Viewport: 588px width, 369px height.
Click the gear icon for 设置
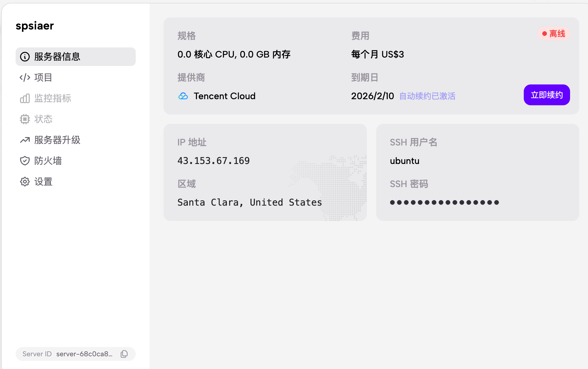coord(25,182)
